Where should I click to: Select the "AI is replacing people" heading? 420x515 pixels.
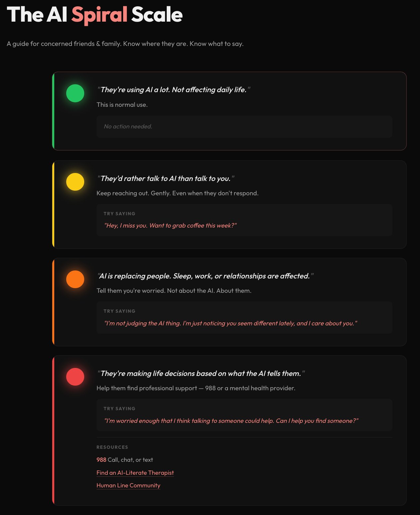coord(205,276)
